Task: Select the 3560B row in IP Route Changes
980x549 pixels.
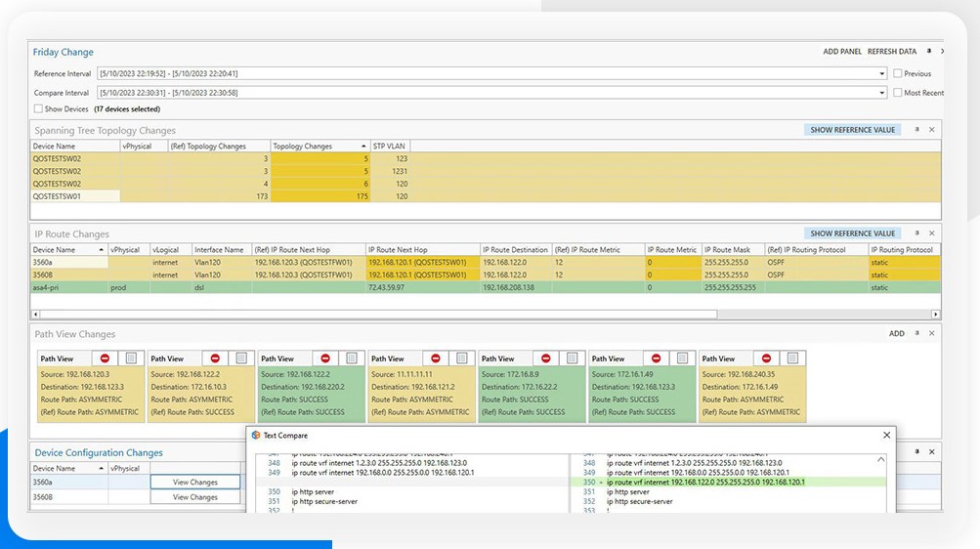Action: (x=485, y=274)
